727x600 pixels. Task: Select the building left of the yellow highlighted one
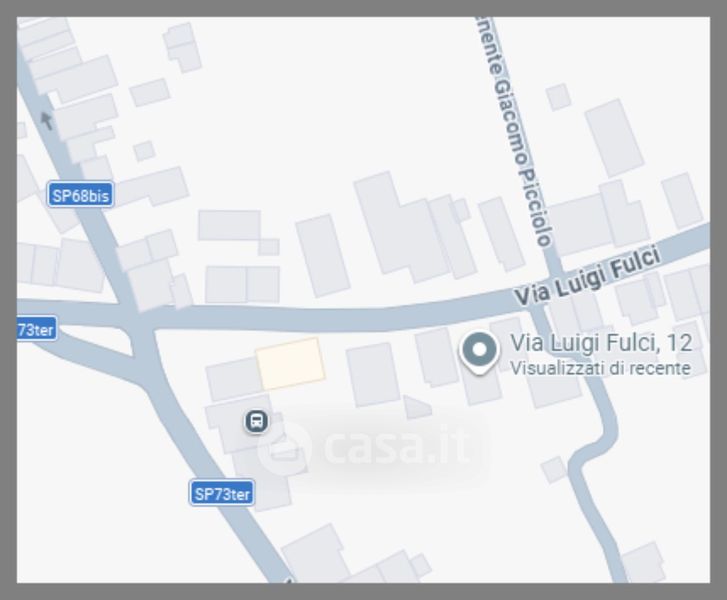[234, 380]
